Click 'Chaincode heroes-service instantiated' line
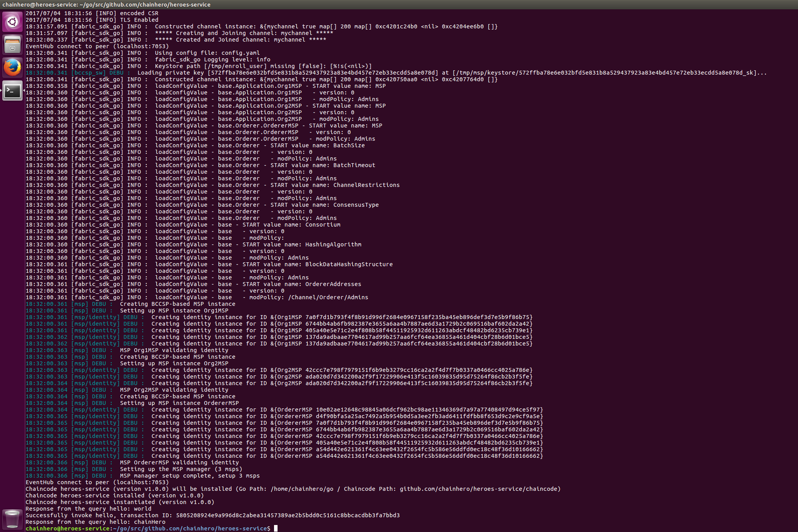This screenshot has width=798, height=532. point(120,502)
